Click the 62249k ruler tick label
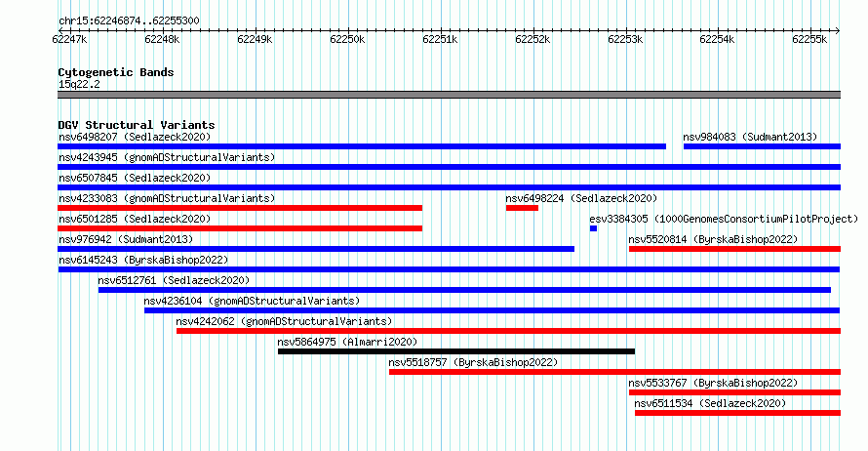Viewport: 868px width, 451px height. tap(255, 39)
